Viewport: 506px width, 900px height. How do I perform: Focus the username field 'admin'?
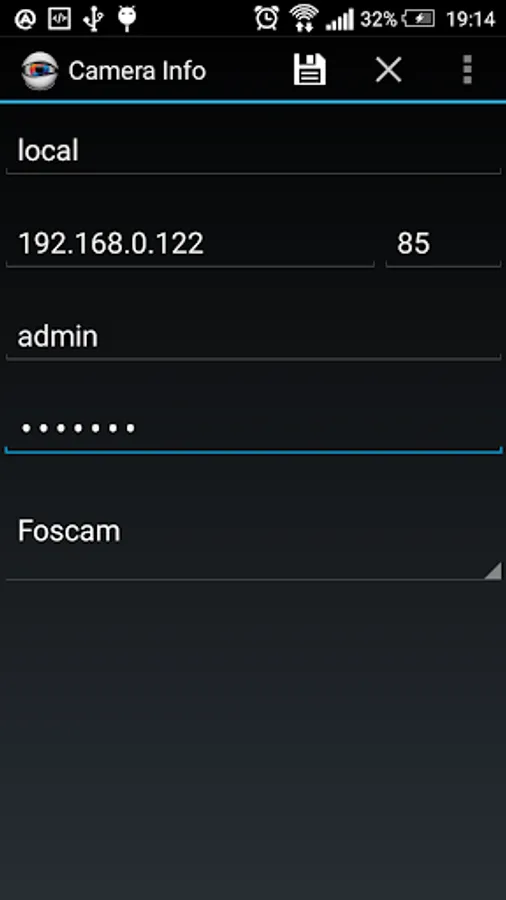253,337
